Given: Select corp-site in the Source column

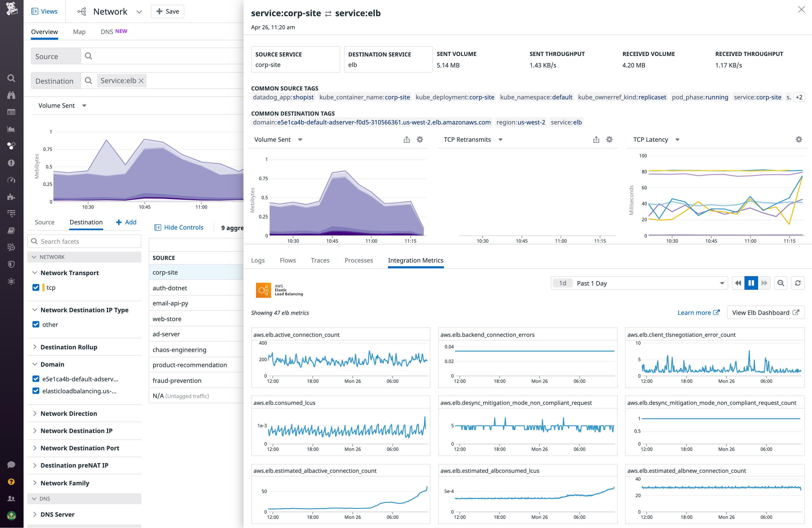Looking at the screenshot, I should point(165,272).
